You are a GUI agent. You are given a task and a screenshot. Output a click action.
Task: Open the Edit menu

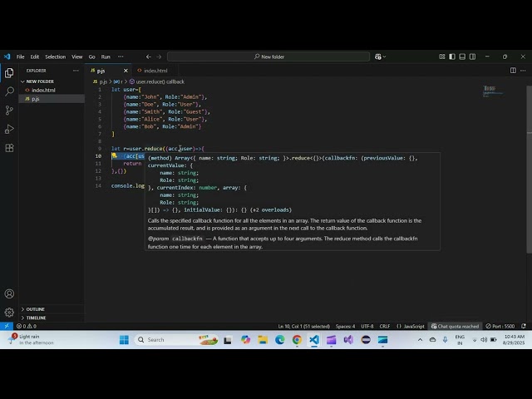tap(35, 57)
